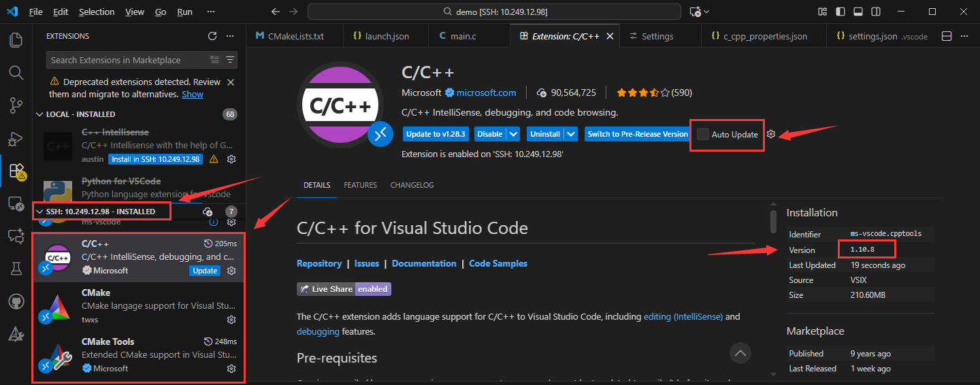Open the CMake view in the activity bar
Image resolution: width=980 pixels, height=385 pixels.
point(16,333)
